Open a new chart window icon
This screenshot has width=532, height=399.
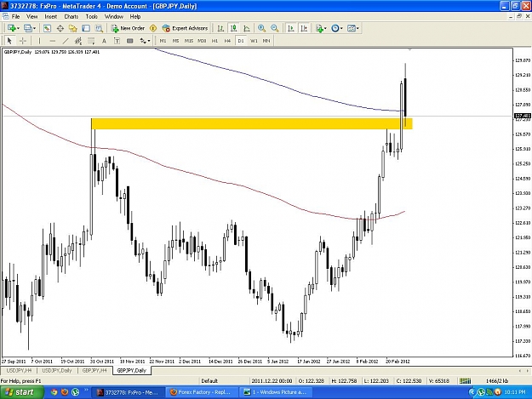point(12,28)
